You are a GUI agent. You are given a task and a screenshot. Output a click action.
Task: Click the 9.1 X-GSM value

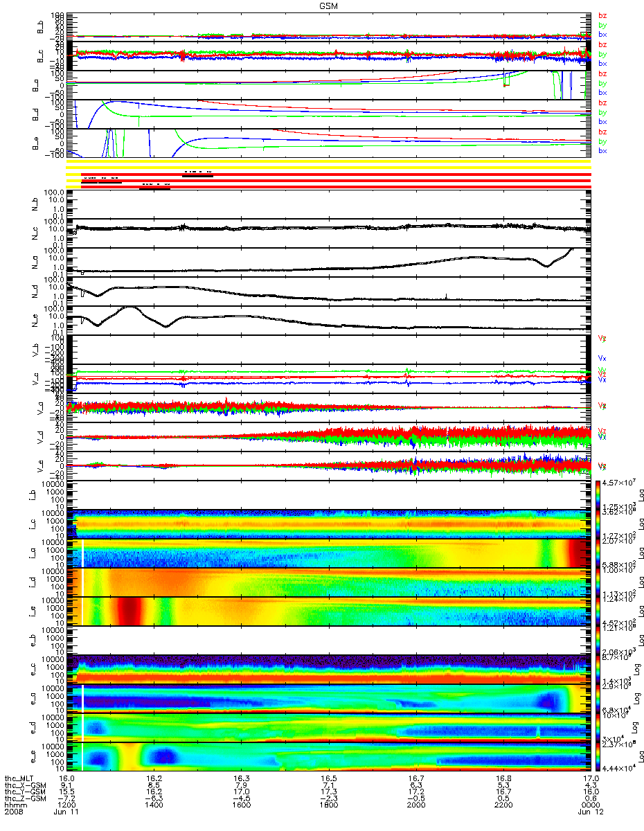(x=66, y=786)
